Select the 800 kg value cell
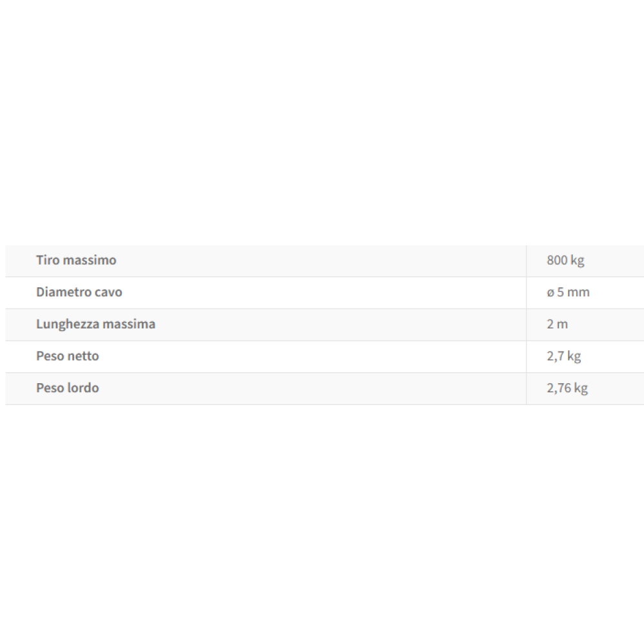644x644 pixels. tap(565, 261)
